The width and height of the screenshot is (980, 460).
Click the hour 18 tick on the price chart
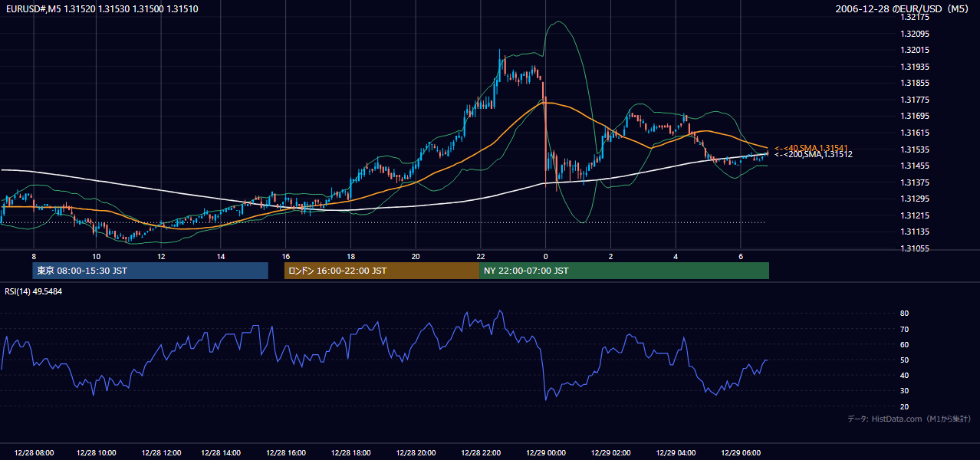[350, 256]
